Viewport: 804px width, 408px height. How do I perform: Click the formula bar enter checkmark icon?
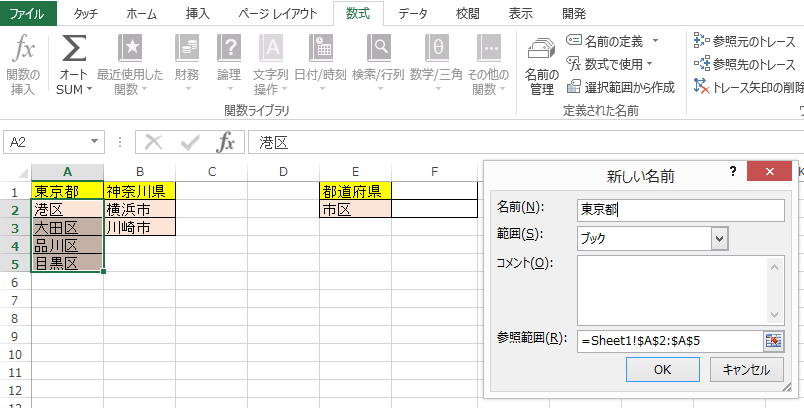pos(190,142)
